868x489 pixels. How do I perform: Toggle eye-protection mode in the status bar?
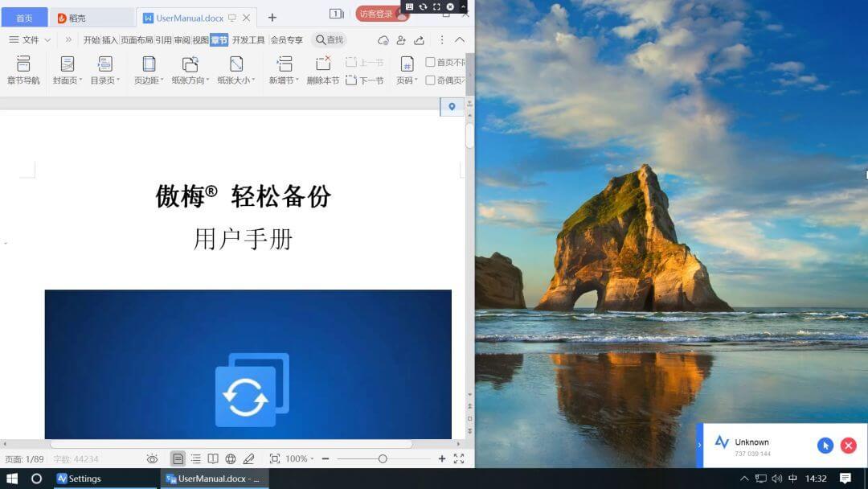152,458
